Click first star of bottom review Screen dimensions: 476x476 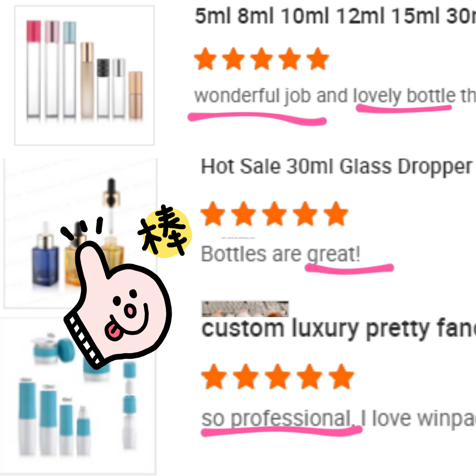(214, 376)
